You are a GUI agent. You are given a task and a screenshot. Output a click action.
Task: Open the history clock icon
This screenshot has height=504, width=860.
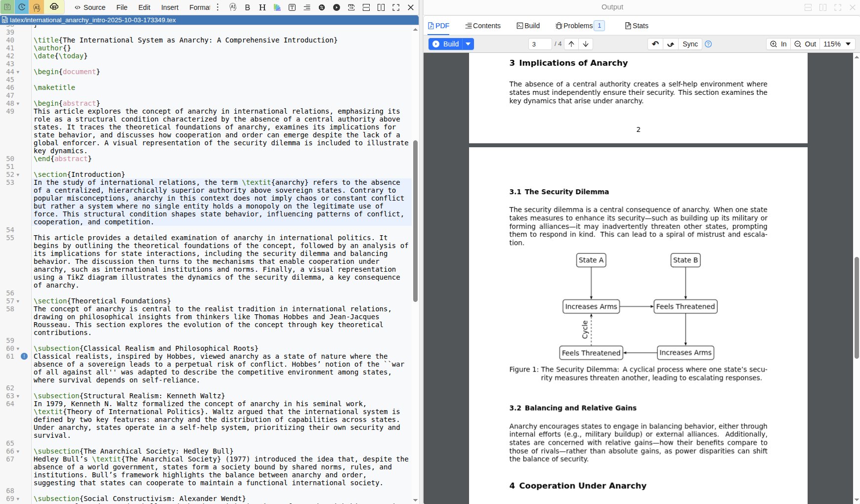pos(21,7)
